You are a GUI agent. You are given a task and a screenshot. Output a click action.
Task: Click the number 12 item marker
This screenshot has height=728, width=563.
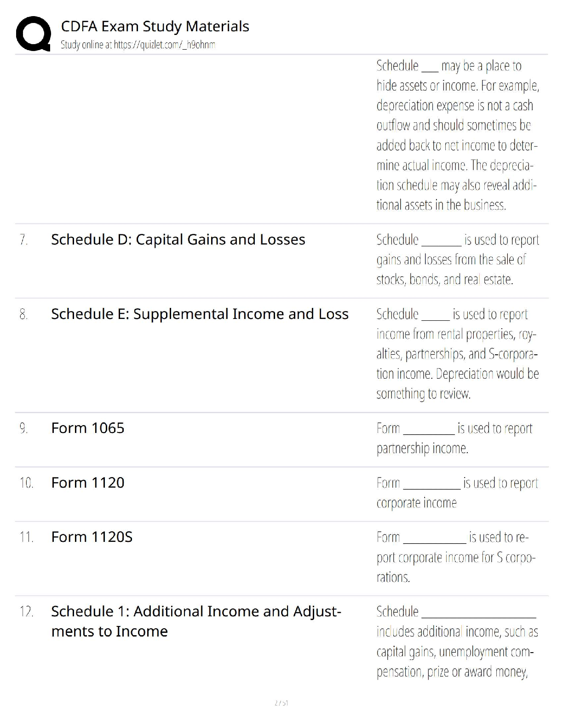[x=26, y=612]
